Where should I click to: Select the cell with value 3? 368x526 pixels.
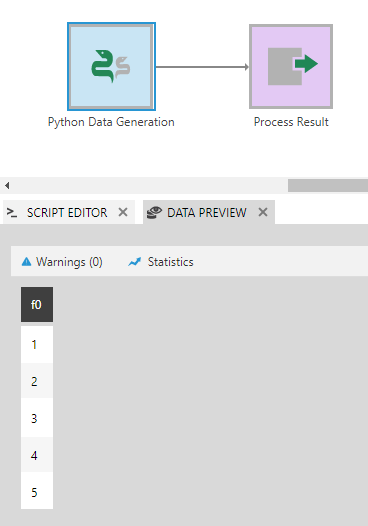[37, 418]
